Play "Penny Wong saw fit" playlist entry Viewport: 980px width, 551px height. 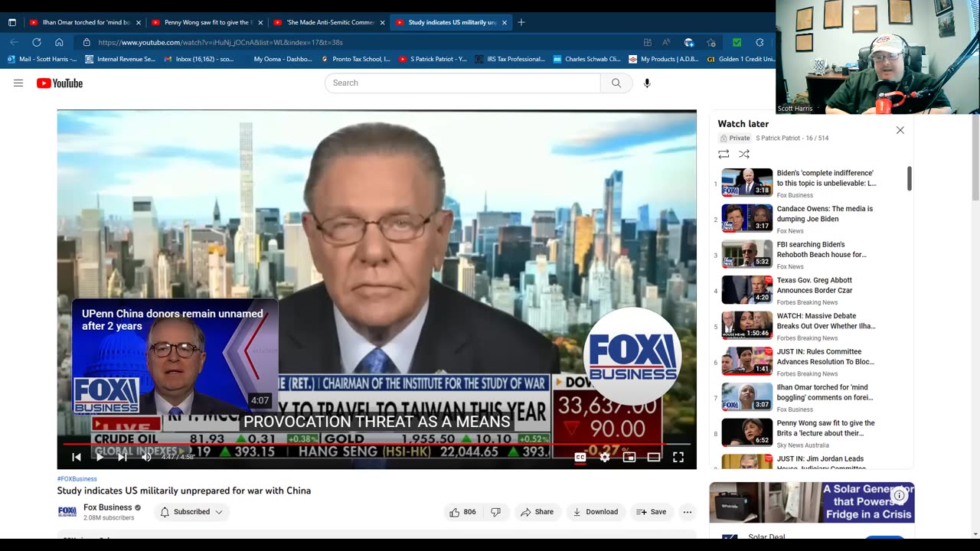(x=812, y=433)
